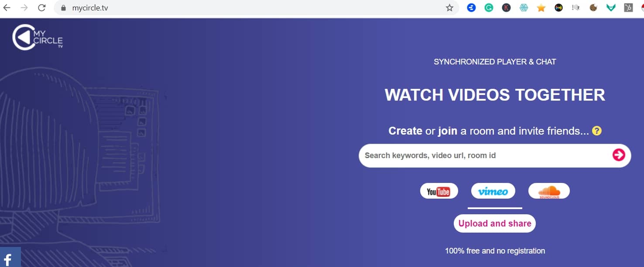Open the black circle rainbow arrows extension

coord(558,8)
